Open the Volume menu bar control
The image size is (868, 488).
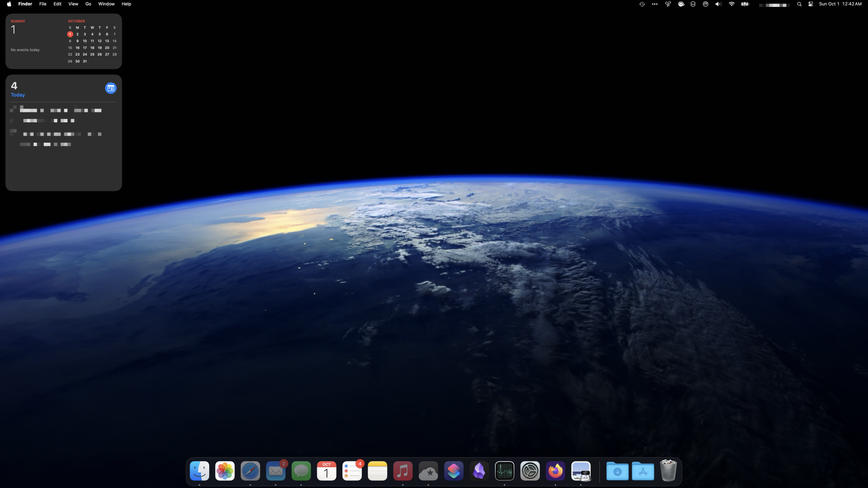click(718, 4)
